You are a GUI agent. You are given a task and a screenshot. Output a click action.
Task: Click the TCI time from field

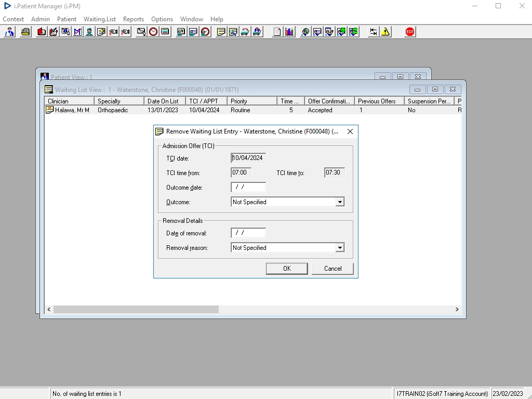coord(241,172)
